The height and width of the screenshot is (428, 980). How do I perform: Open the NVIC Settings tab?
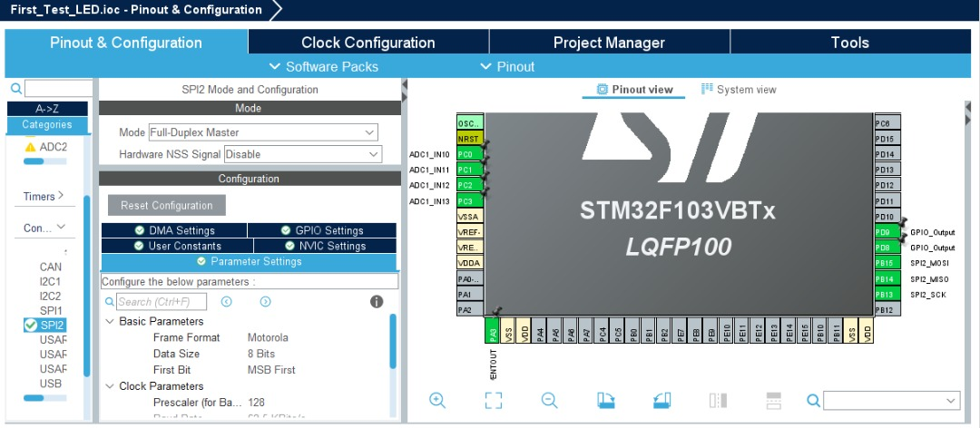pyautogui.click(x=325, y=246)
